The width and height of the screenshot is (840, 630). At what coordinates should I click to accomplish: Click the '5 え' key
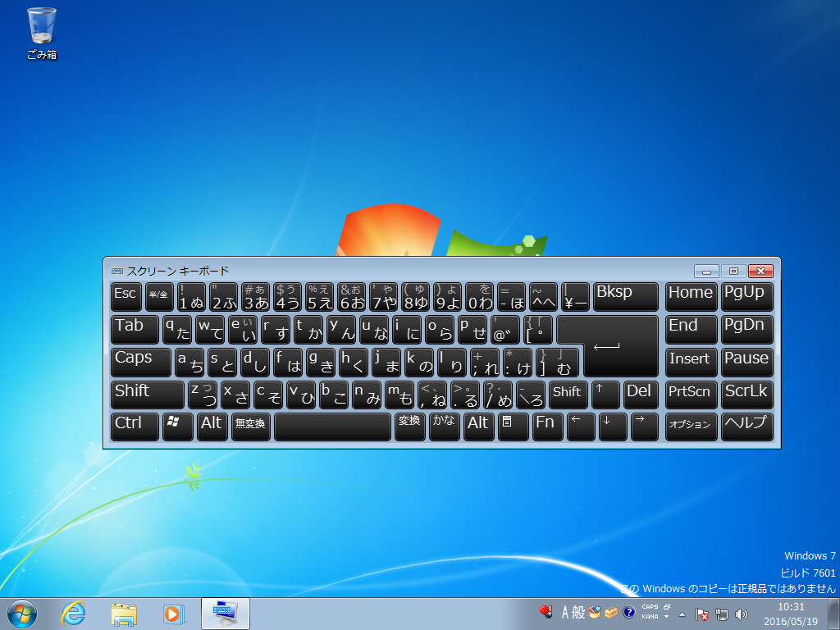[319, 297]
